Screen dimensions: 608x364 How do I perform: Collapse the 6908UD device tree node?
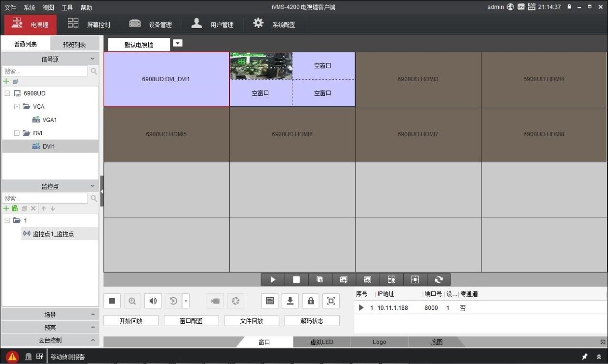(x=7, y=93)
